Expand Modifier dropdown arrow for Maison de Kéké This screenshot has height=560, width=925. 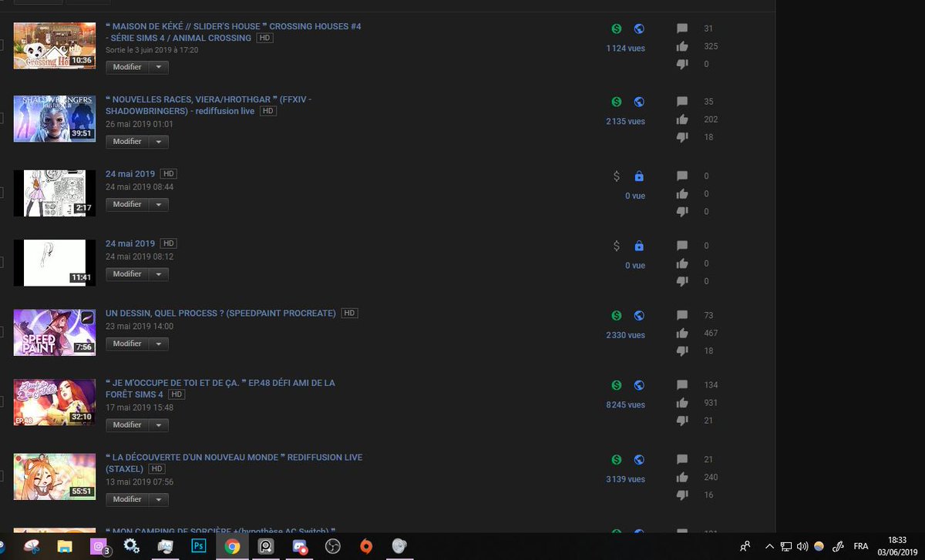(159, 67)
